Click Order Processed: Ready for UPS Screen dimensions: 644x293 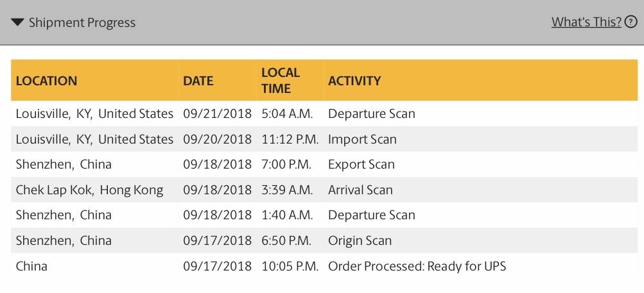click(417, 266)
